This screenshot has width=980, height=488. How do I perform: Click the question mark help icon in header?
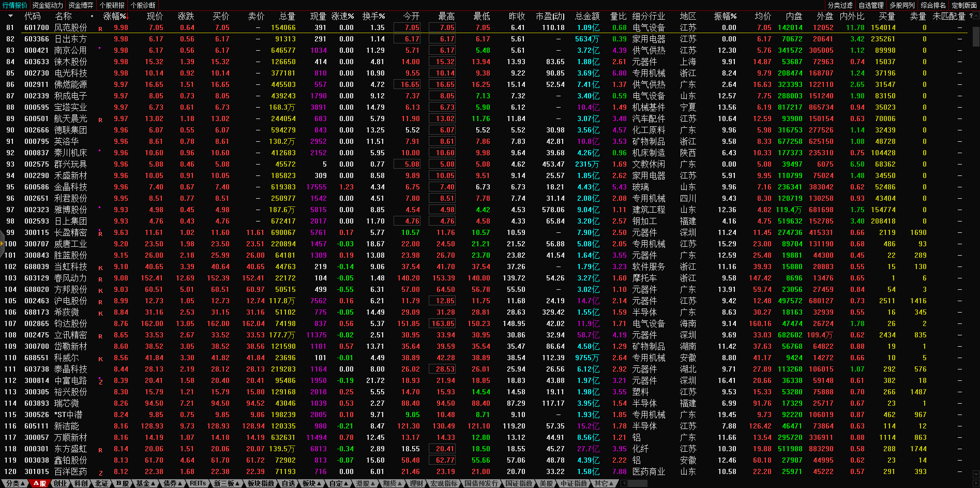pos(970,16)
